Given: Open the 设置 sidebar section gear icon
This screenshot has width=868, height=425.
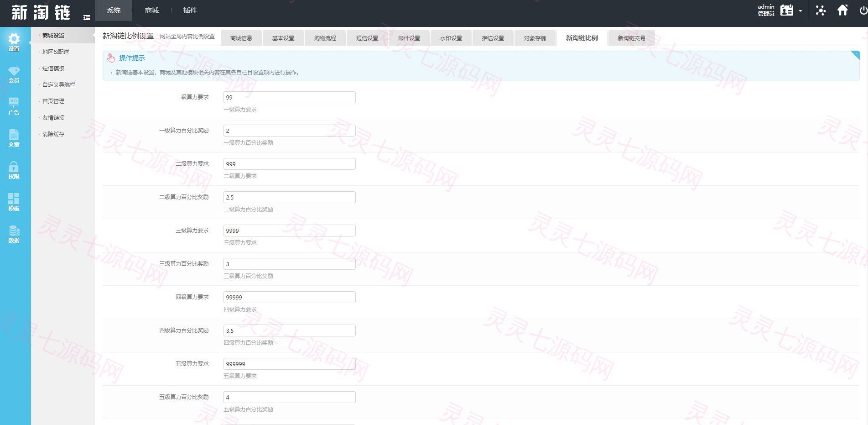Looking at the screenshot, I should [x=14, y=39].
